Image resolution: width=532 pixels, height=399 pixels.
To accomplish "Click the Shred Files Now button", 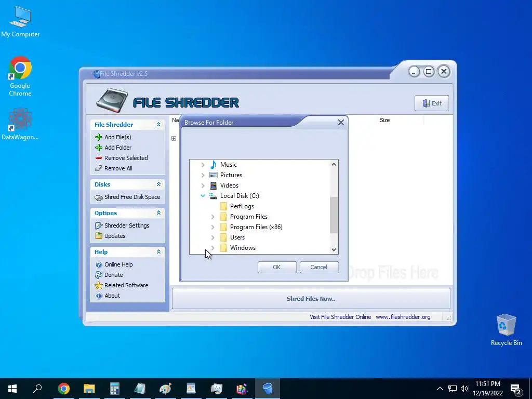I will coord(311,299).
